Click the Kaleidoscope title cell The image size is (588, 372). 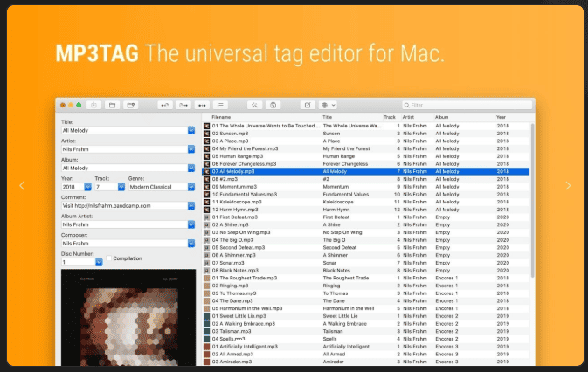click(338, 202)
